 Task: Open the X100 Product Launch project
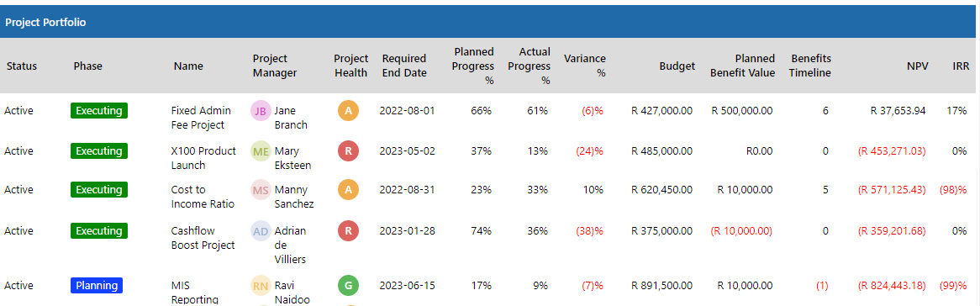[203, 158]
